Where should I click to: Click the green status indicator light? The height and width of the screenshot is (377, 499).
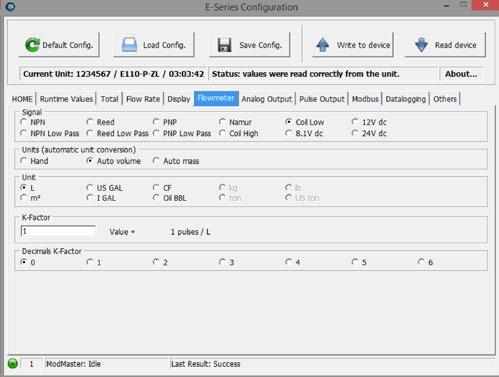13,363
